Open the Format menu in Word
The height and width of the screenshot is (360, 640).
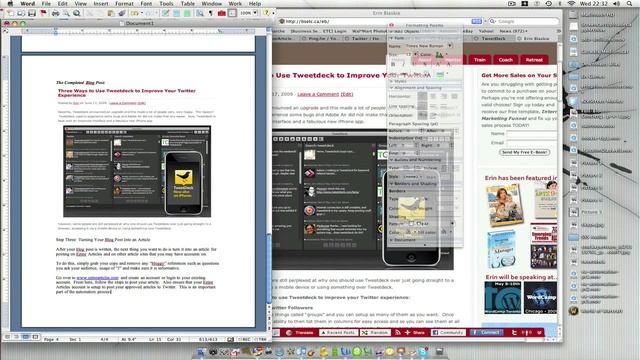pos(124,3)
